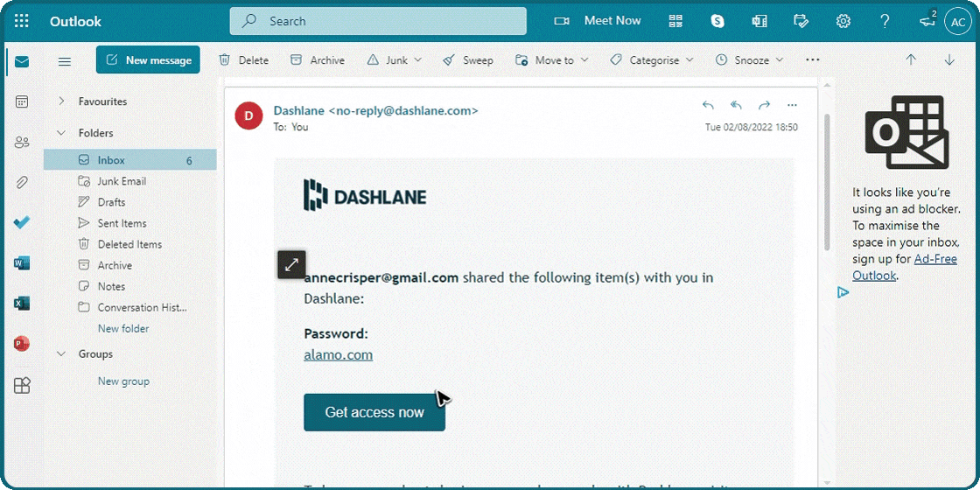Viewport: 980px width, 490px height.
Task: Open the app launcher grid
Action: click(x=21, y=21)
